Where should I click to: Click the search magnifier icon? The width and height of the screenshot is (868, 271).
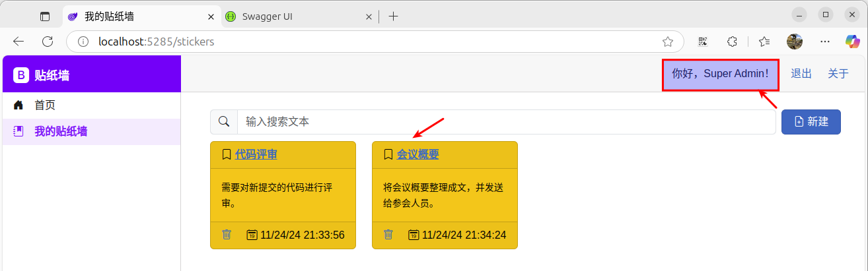pyautogui.click(x=224, y=122)
